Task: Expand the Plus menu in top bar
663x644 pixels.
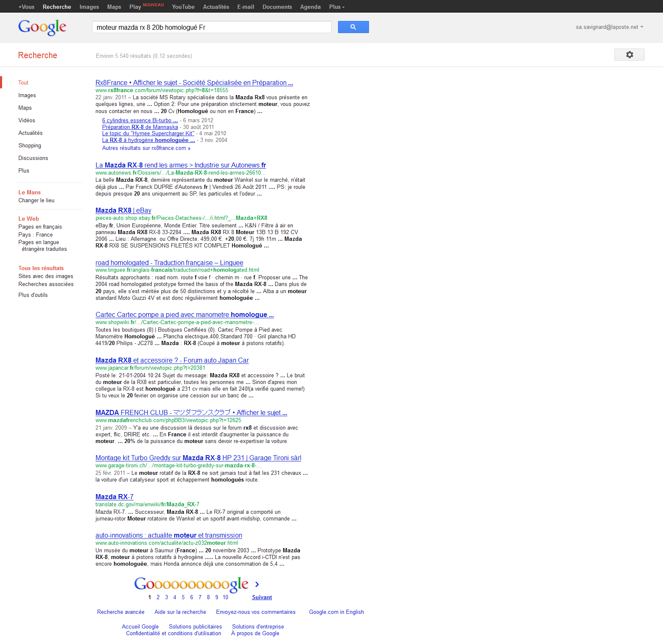Action: [x=337, y=7]
